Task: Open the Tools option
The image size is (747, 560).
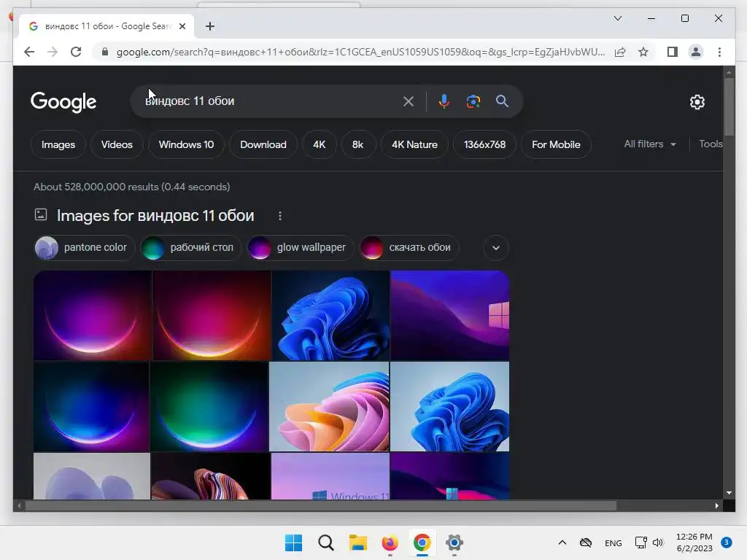Action: [711, 144]
